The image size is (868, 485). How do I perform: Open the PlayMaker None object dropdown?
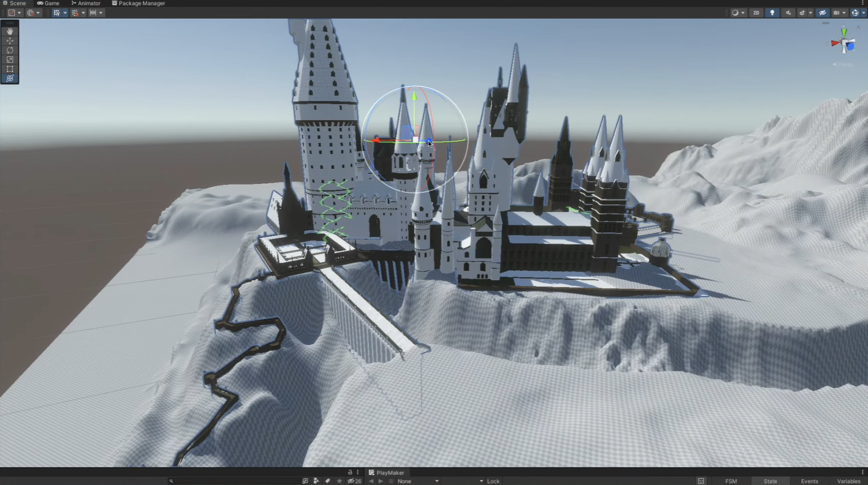418,481
